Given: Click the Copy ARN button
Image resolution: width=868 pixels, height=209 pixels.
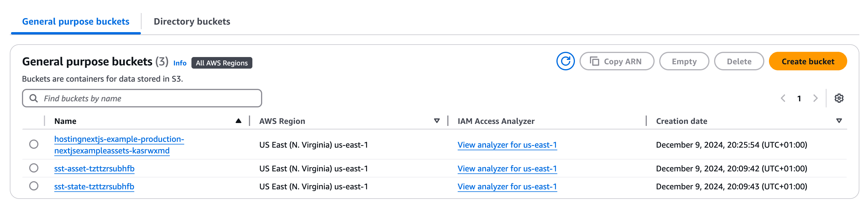Looking at the screenshot, I should pos(616,61).
